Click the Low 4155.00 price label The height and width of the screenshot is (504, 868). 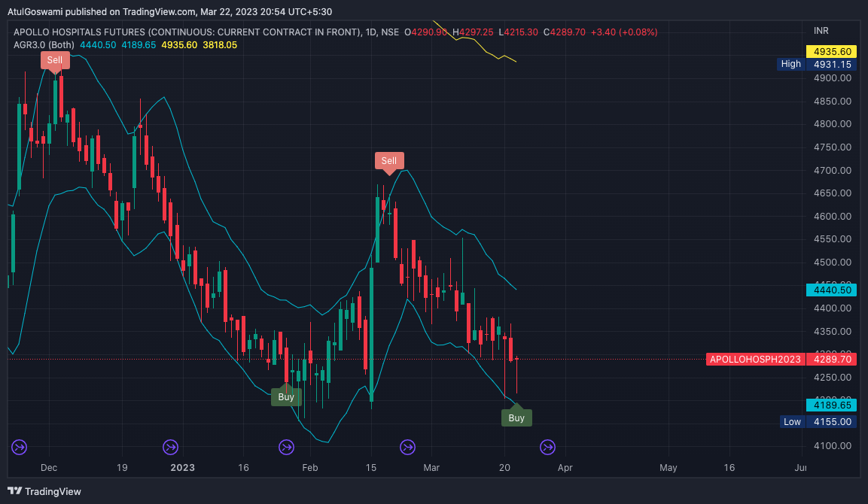(x=818, y=421)
